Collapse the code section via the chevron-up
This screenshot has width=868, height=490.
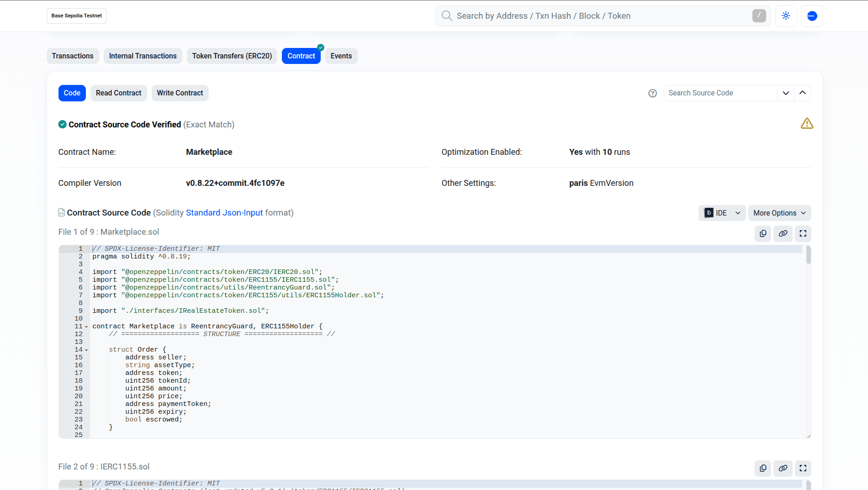pos(803,93)
